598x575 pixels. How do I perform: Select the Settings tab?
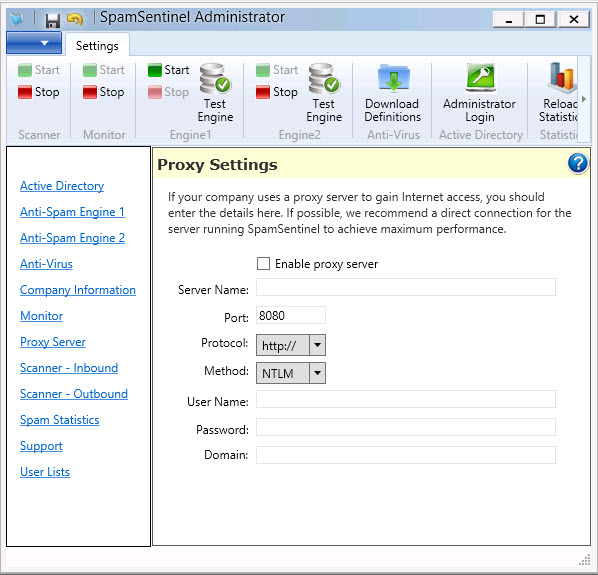pyautogui.click(x=97, y=46)
